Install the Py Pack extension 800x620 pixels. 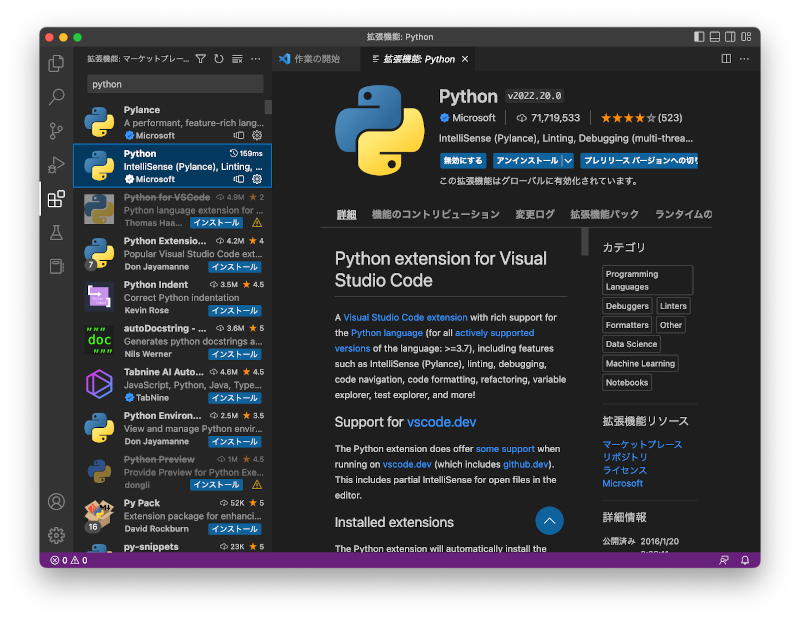(x=235, y=529)
